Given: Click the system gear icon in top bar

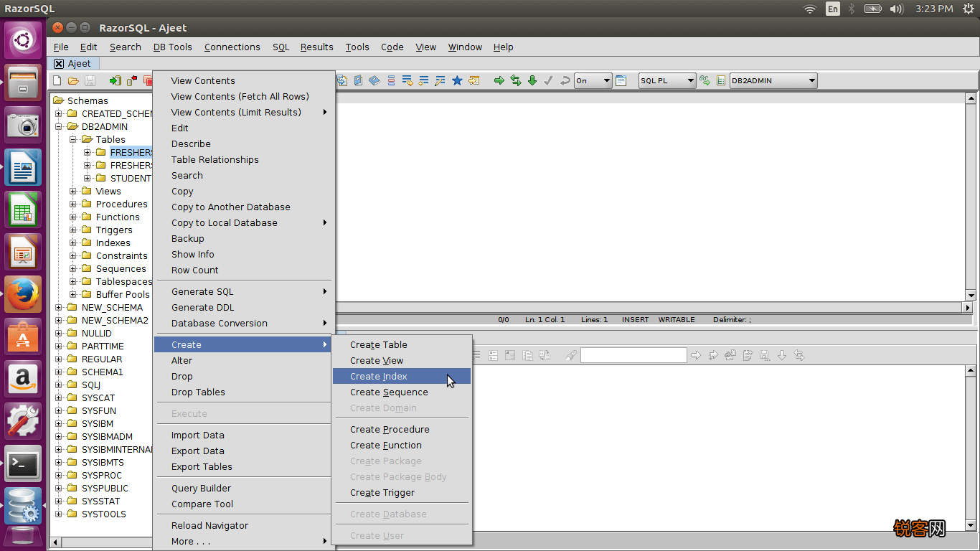Looking at the screenshot, I should pyautogui.click(x=968, y=9).
